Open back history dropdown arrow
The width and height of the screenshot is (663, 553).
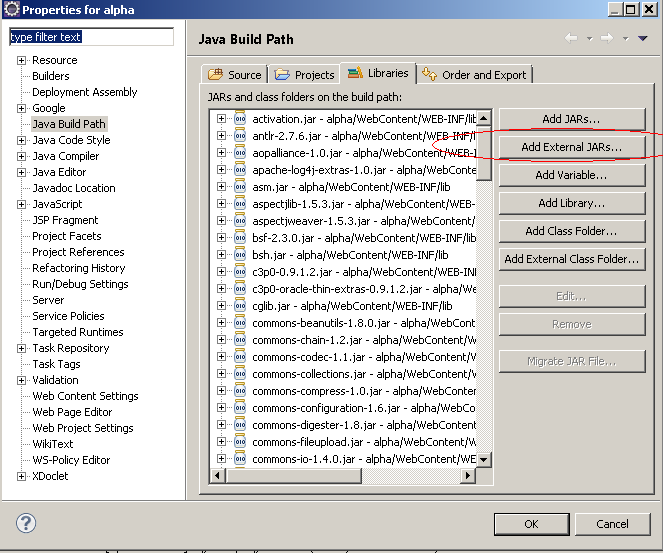[x=589, y=39]
